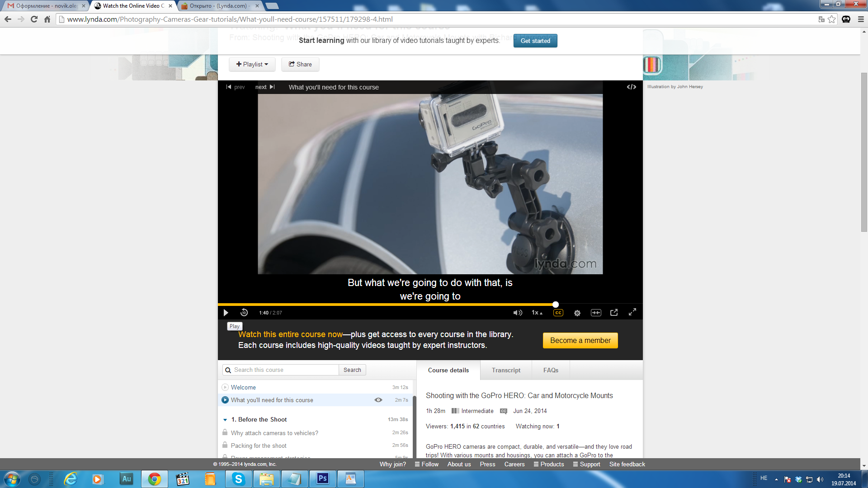
Task: Toggle closed captions CC button
Action: [x=558, y=313]
